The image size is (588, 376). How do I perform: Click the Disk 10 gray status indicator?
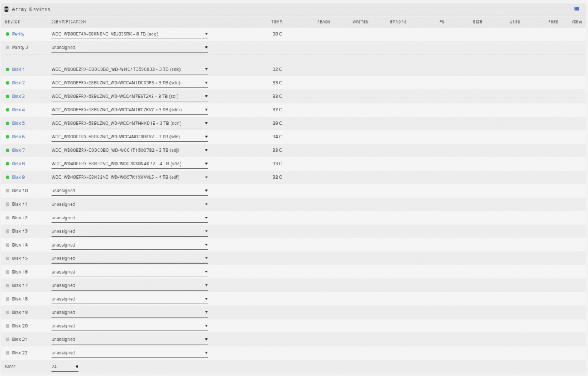pos(8,191)
